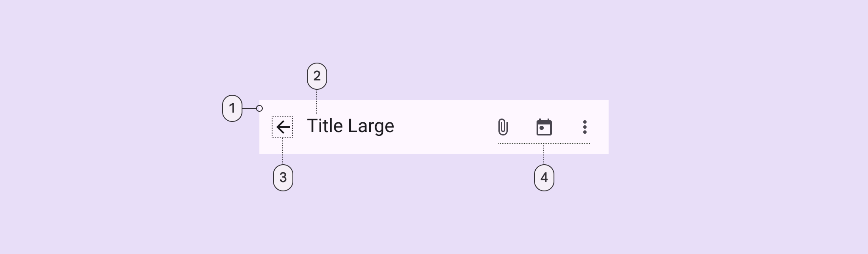Click the "Title Large" headline text
868x254 pixels.
coord(351,126)
